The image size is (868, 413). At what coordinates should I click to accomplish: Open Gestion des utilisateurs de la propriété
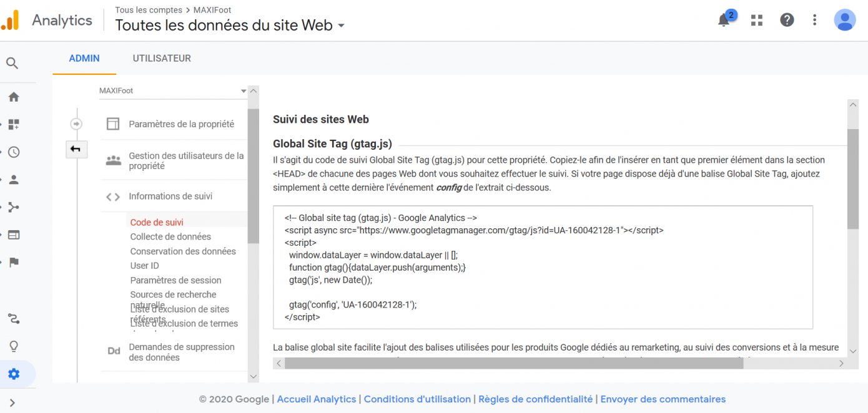click(186, 161)
